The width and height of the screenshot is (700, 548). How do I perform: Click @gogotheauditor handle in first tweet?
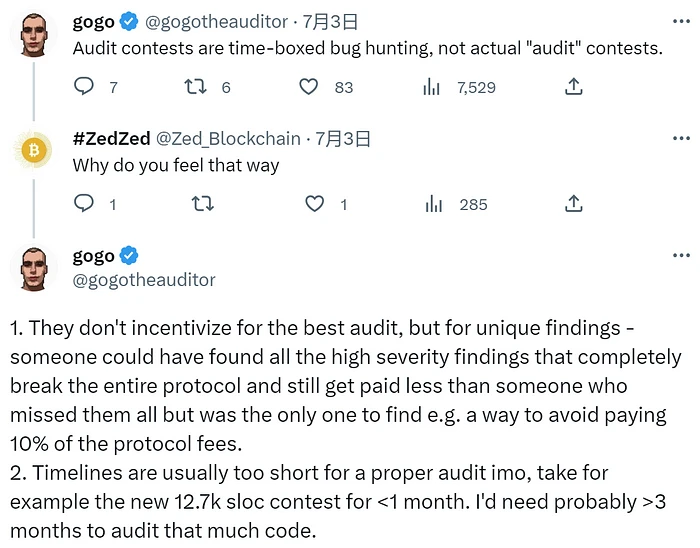click(221, 22)
